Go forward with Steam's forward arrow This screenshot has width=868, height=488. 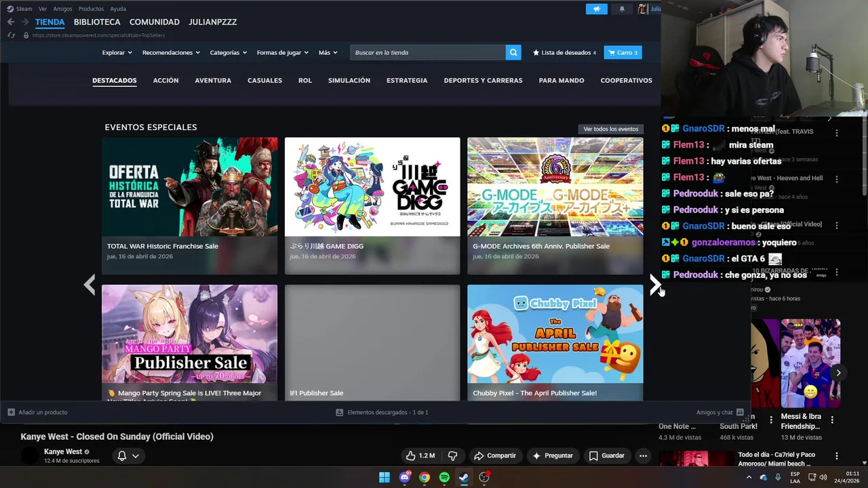pyautogui.click(x=25, y=22)
